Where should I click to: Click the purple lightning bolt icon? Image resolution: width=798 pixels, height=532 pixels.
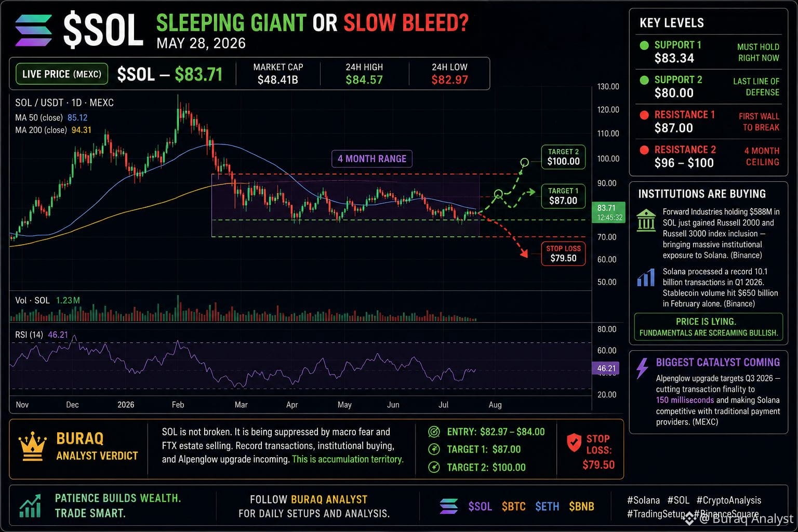tap(643, 367)
